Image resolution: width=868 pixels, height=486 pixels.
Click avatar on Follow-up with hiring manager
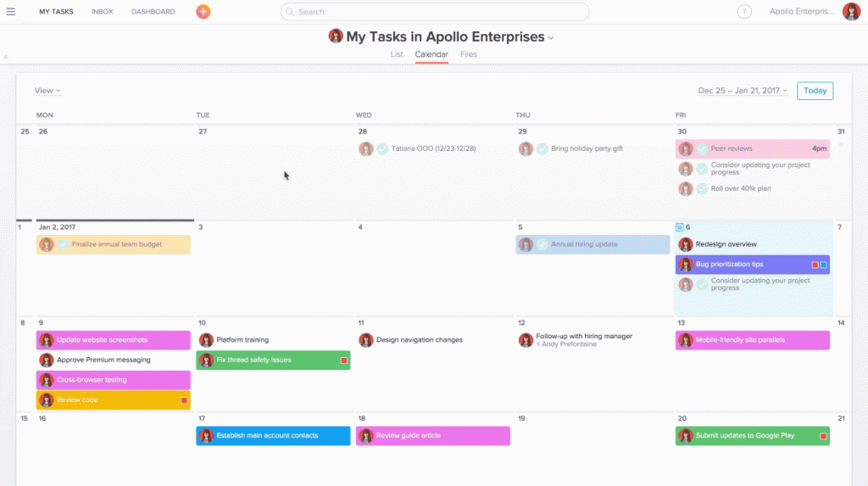(526, 340)
